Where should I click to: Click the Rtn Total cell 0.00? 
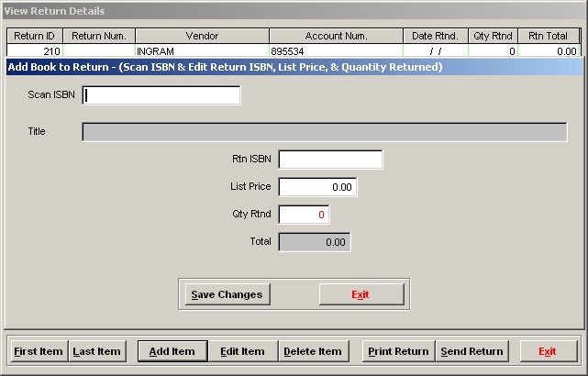click(549, 51)
